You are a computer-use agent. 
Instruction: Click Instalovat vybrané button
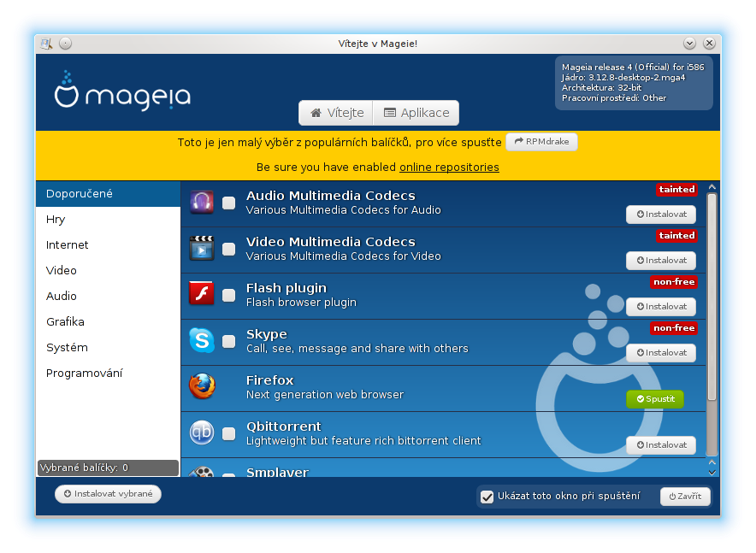tap(108, 494)
